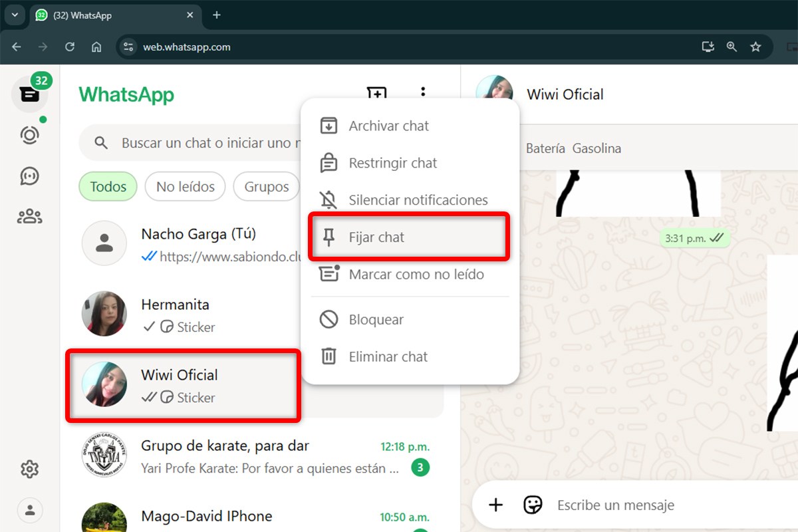Click Wiwi Oficial name in conversation header
This screenshot has height=532, width=798.
point(565,94)
